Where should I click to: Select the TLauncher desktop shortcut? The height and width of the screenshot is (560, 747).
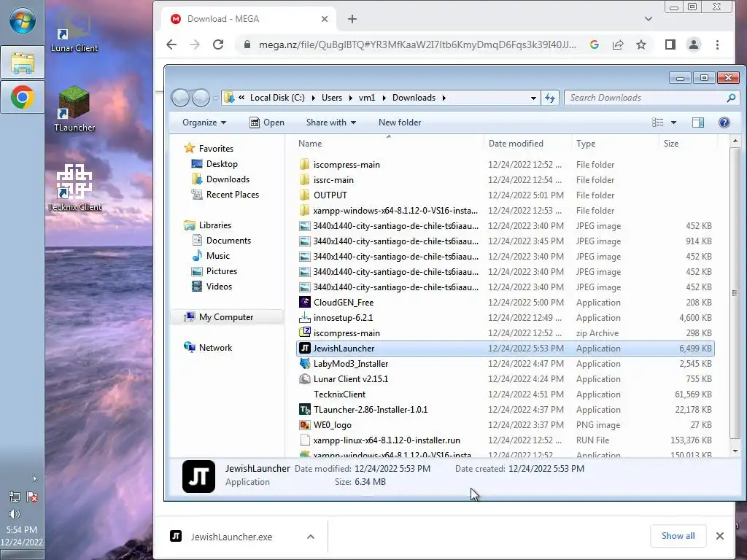point(74,109)
